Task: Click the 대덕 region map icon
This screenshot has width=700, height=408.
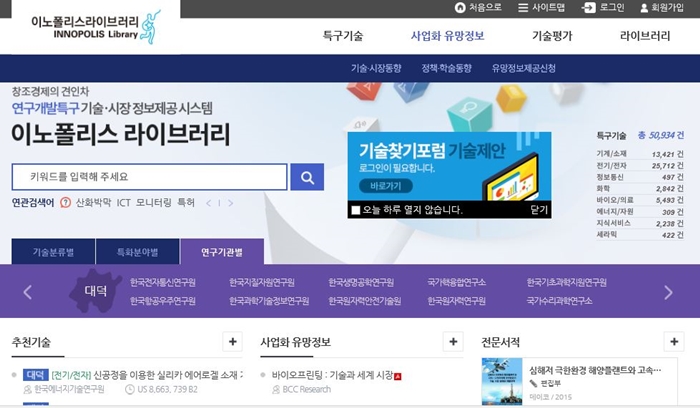Action: coord(96,291)
